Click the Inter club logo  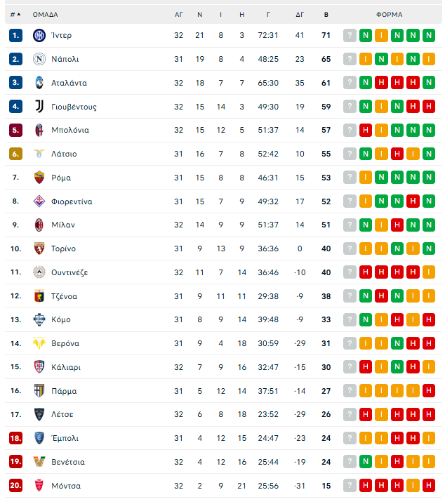(39, 35)
